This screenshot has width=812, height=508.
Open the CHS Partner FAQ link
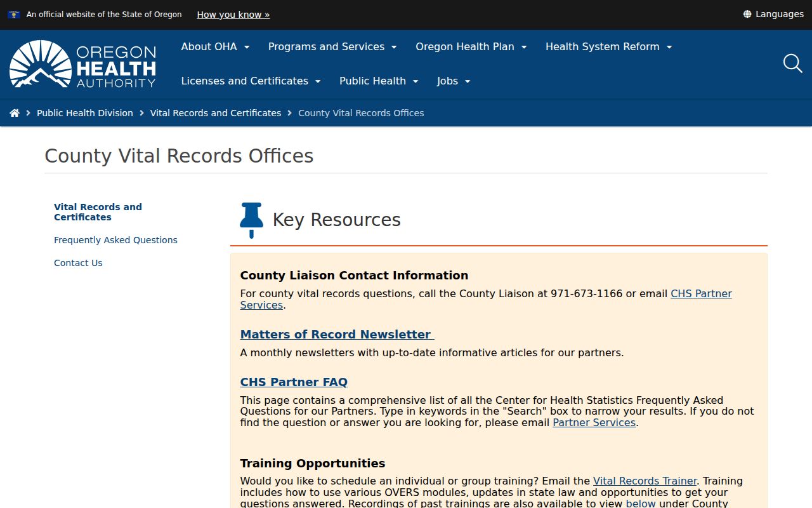(x=294, y=382)
